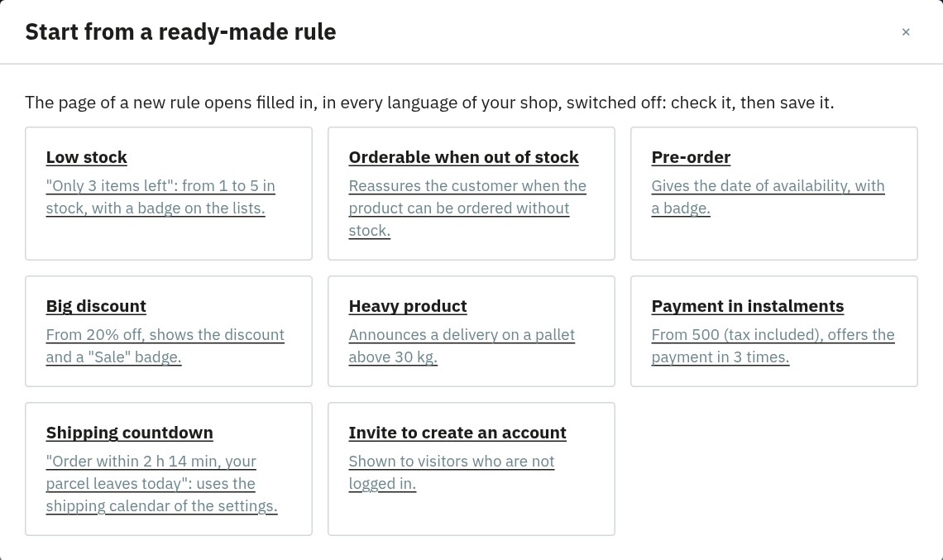943x560 pixels.
Task: Open the Low stock rule title
Action: click(87, 157)
